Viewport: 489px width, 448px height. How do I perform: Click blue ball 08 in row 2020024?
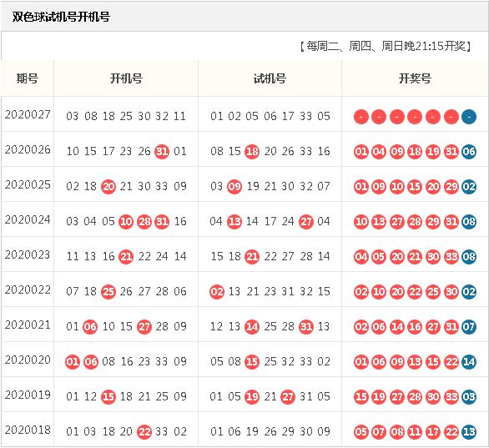[469, 222]
